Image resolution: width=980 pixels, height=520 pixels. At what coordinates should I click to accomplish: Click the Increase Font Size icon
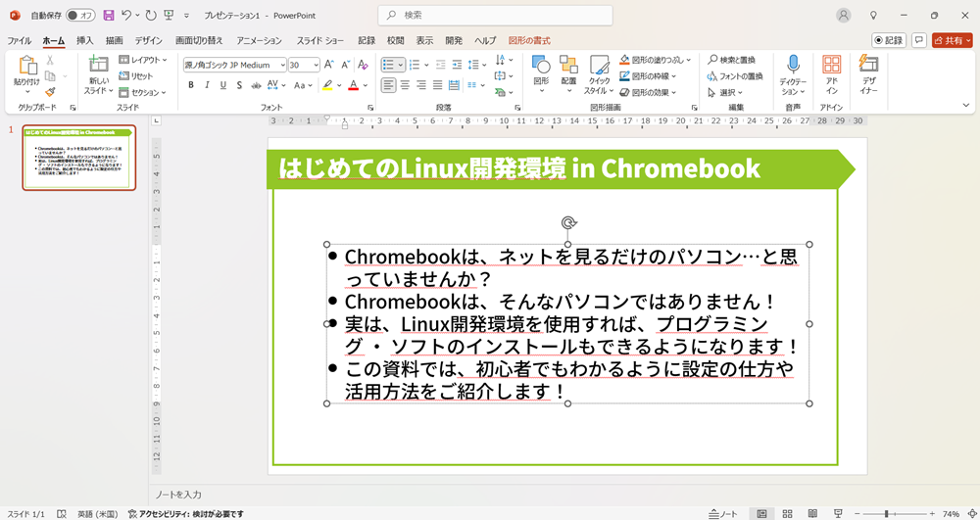(x=329, y=65)
